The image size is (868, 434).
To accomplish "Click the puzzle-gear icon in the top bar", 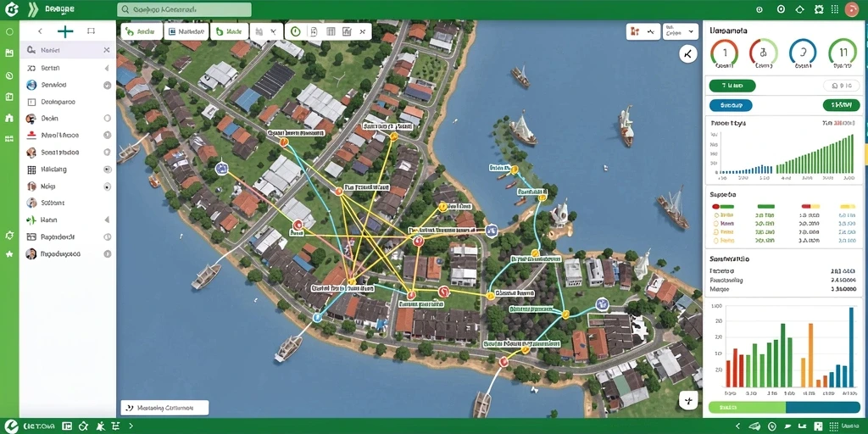I will [x=820, y=8].
